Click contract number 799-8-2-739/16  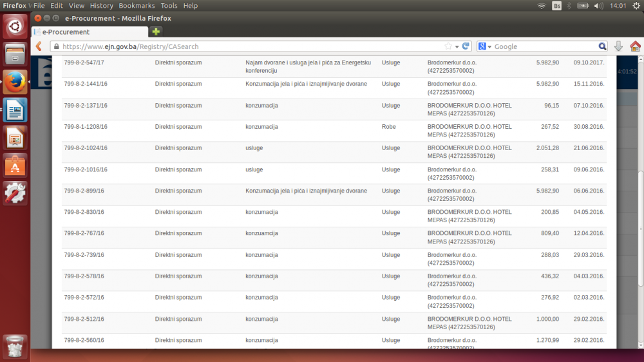(x=84, y=255)
